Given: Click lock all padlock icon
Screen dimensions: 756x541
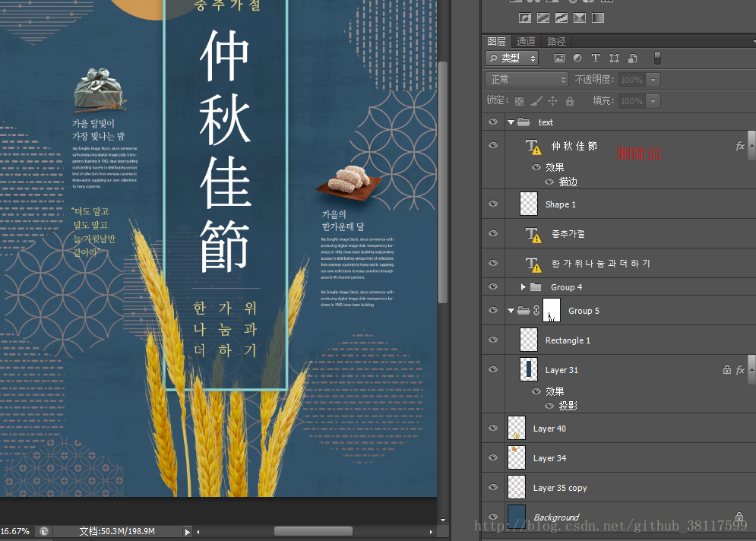Looking at the screenshot, I should (570, 101).
